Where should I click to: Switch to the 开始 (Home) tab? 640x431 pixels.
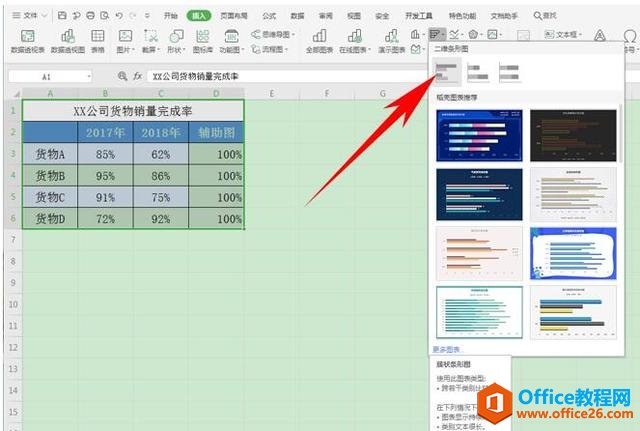pos(170,16)
